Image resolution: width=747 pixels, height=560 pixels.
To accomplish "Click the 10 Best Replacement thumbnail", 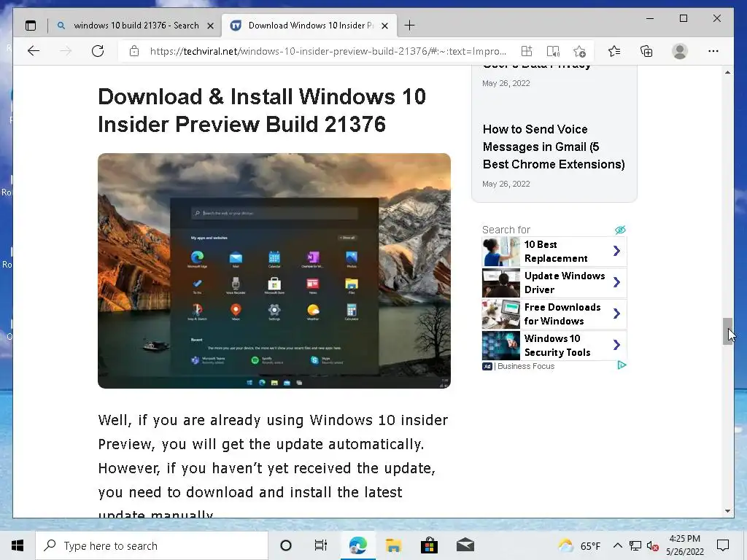I will coord(500,252).
